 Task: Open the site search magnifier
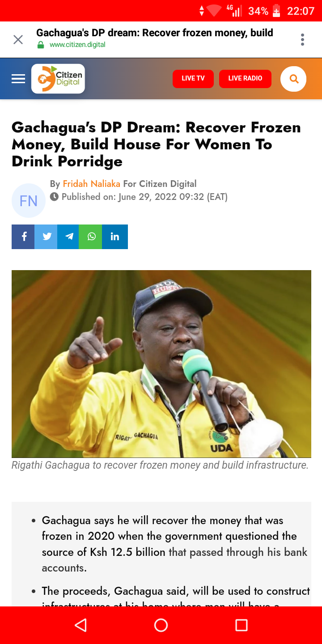tap(293, 79)
